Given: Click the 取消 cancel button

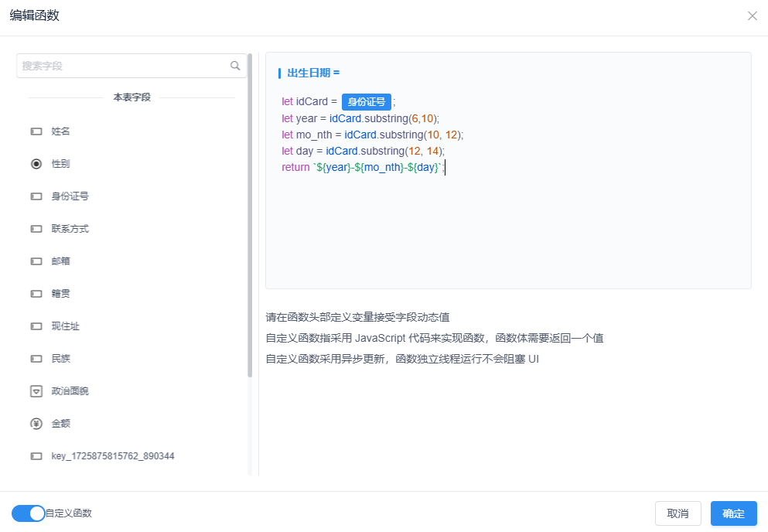Looking at the screenshot, I should 678,513.
